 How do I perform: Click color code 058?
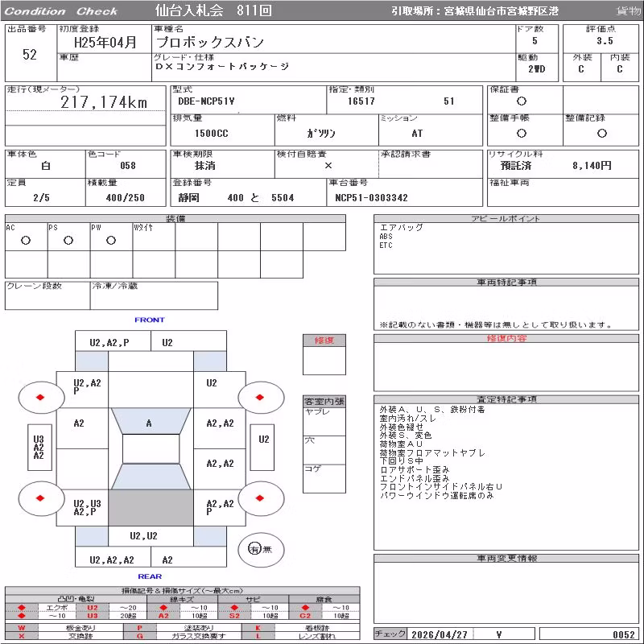[x=128, y=166]
